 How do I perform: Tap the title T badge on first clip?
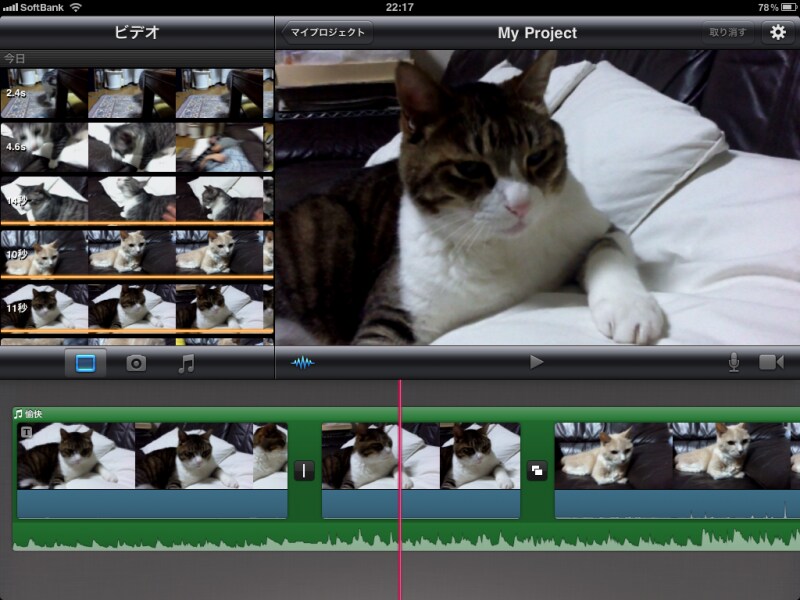(26, 432)
